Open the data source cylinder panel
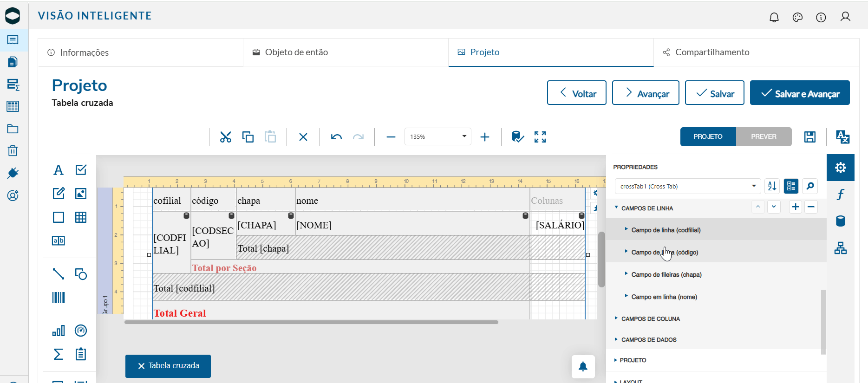This screenshot has height=383, width=868. [841, 221]
